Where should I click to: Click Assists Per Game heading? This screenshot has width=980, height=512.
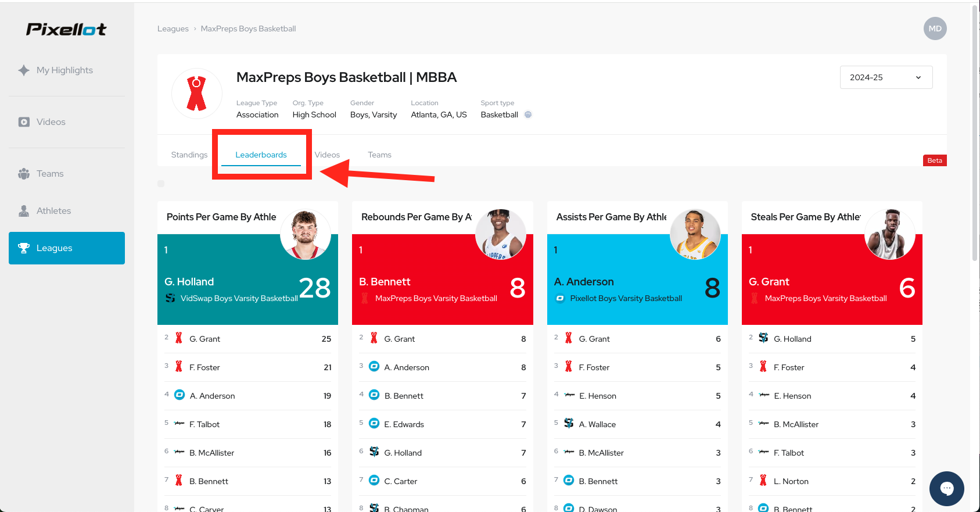tap(611, 217)
